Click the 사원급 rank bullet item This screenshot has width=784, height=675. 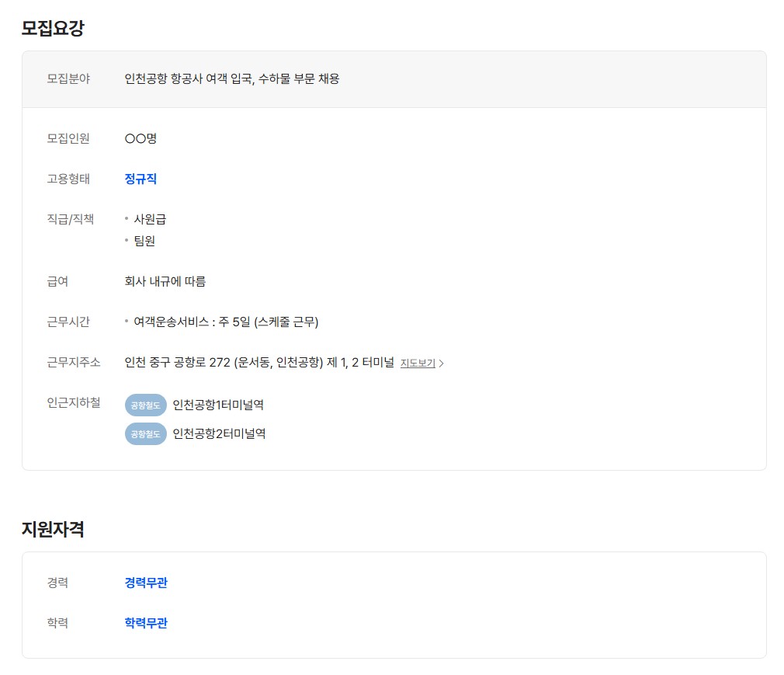point(150,219)
